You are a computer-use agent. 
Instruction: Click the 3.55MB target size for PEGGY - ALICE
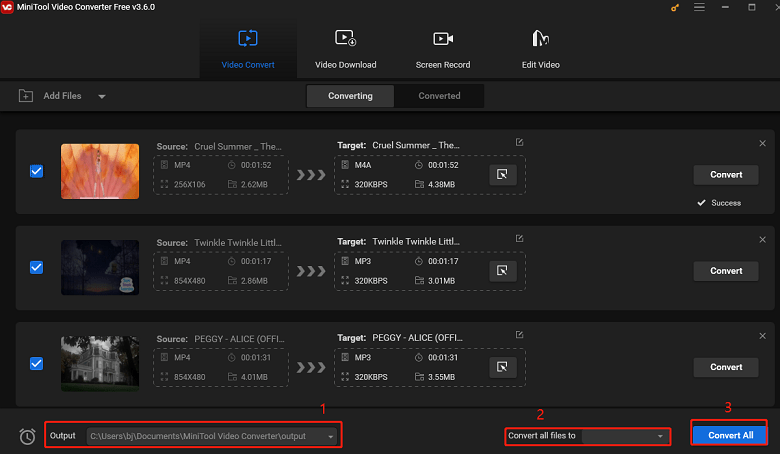441,377
